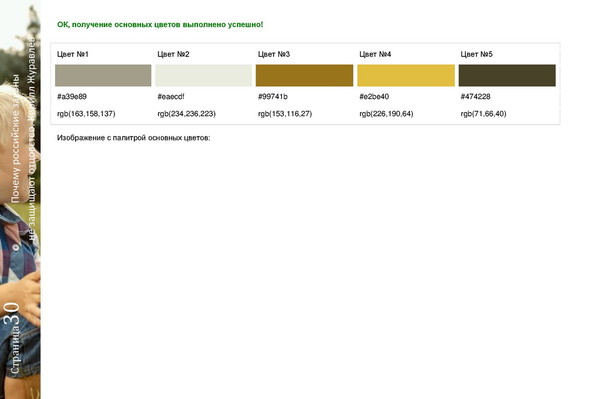Click the rgb(153,116,27) value
This screenshot has width=600, height=399.
pyautogui.click(x=285, y=114)
